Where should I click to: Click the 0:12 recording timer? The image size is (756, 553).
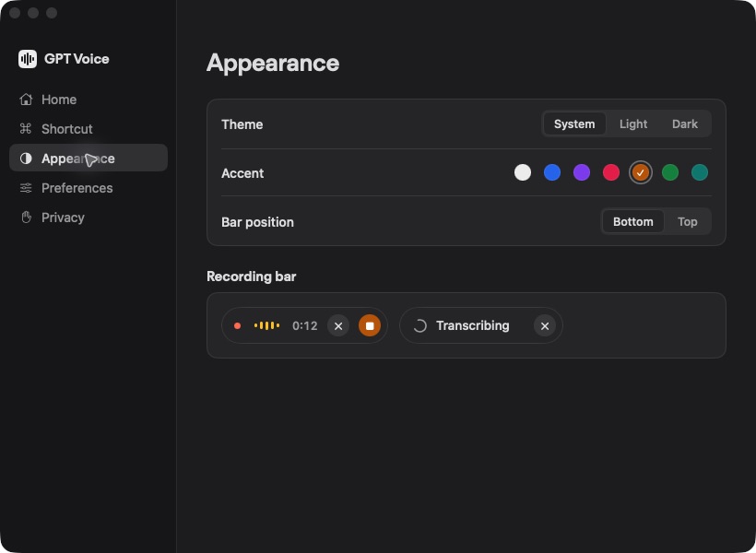coord(305,326)
